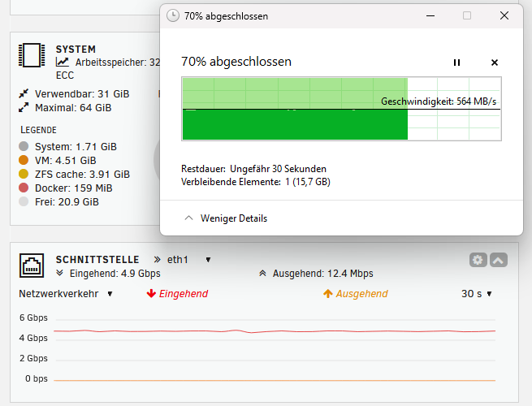
Task: Click the Restdauer: Ungefähr 30 Sekunden line
Action: (253, 169)
